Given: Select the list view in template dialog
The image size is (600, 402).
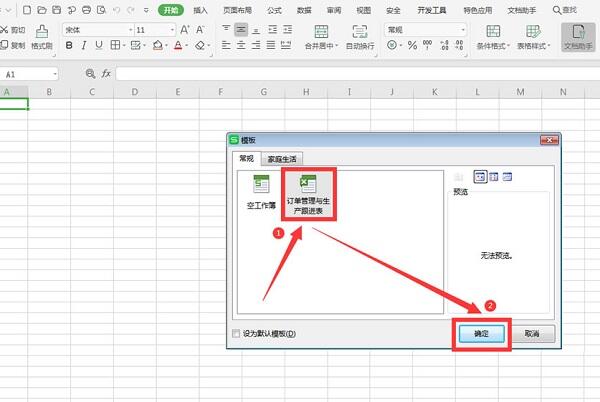Looking at the screenshot, I should [x=494, y=177].
